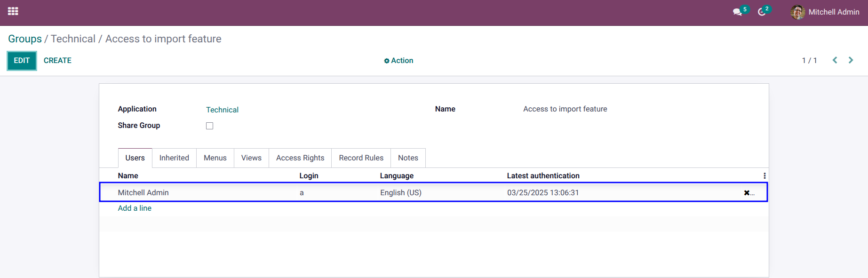Click the Mitchell Admin avatar picture

797,12
